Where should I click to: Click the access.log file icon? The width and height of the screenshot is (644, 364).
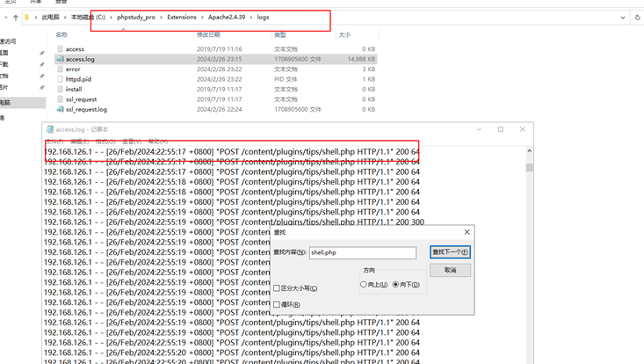pyautogui.click(x=61, y=59)
